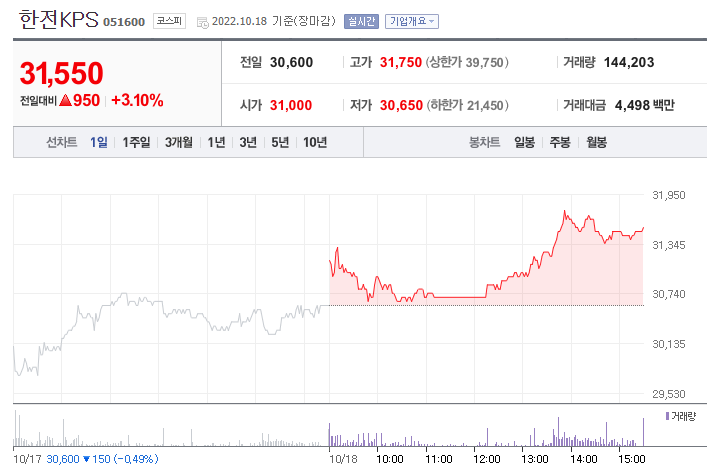Open the 기업개요 dropdown
The height and width of the screenshot is (476, 707).
point(412,21)
